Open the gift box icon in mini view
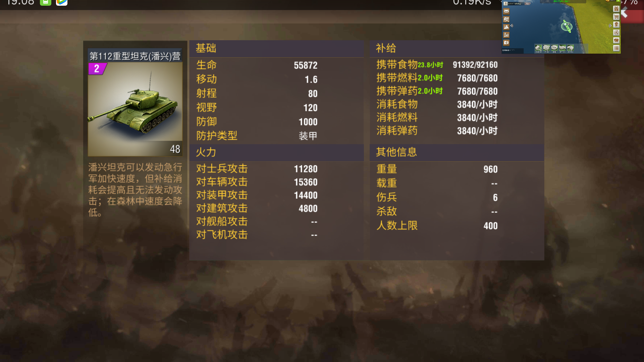This screenshot has width=644, height=362. click(x=616, y=9)
